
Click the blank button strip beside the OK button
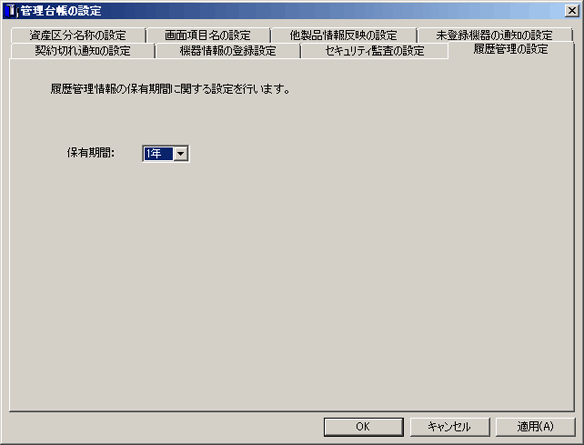[x=164, y=427]
